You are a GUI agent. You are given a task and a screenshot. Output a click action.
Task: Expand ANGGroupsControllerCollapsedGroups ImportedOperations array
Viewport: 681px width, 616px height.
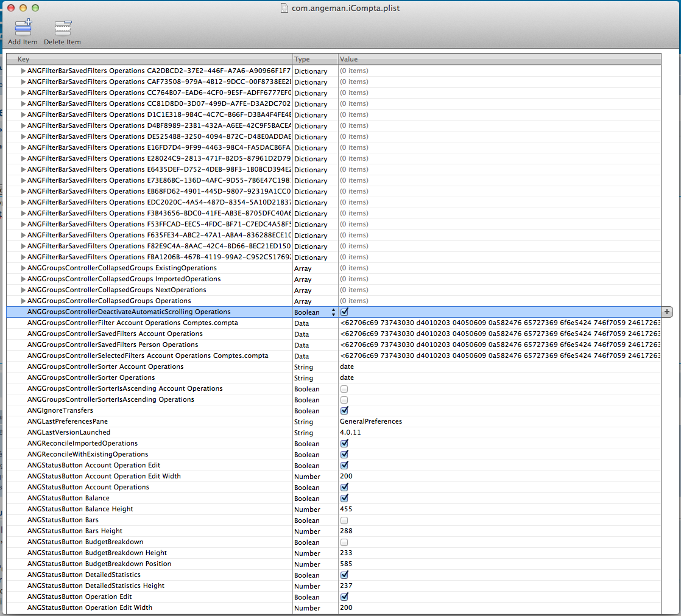(23, 279)
